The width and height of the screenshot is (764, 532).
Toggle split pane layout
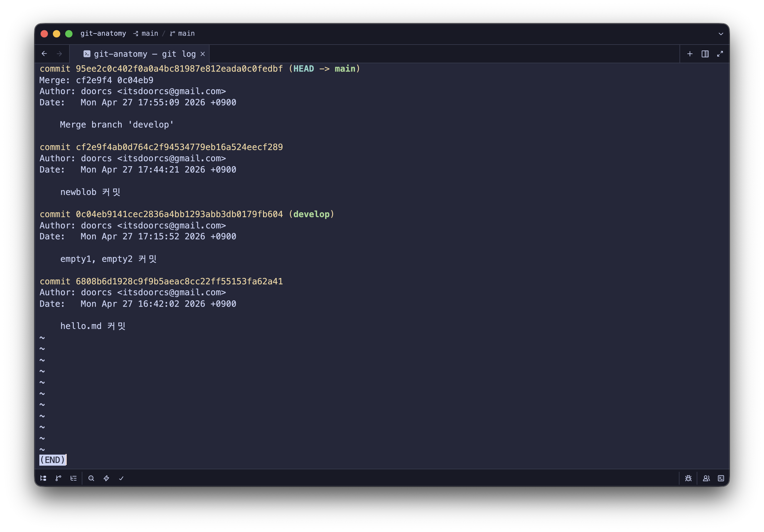click(705, 54)
